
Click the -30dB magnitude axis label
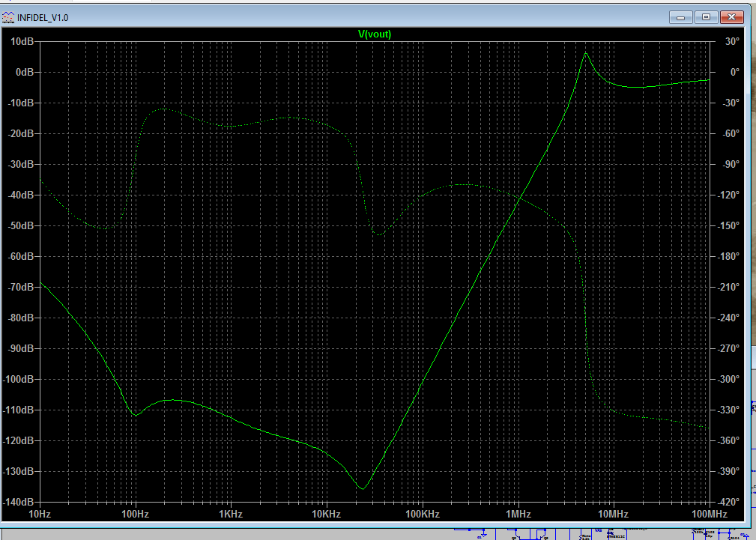tap(21, 165)
